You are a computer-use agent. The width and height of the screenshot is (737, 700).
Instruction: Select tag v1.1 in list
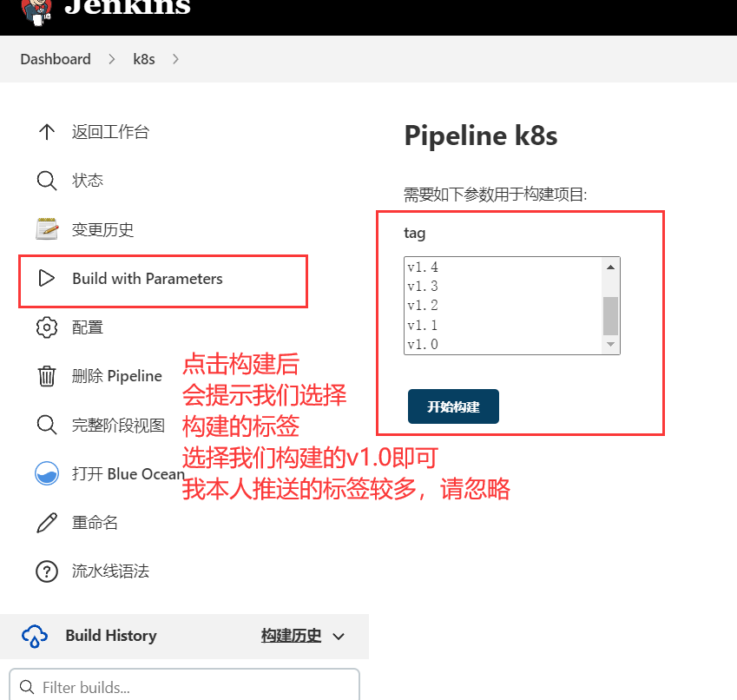pos(503,325)
